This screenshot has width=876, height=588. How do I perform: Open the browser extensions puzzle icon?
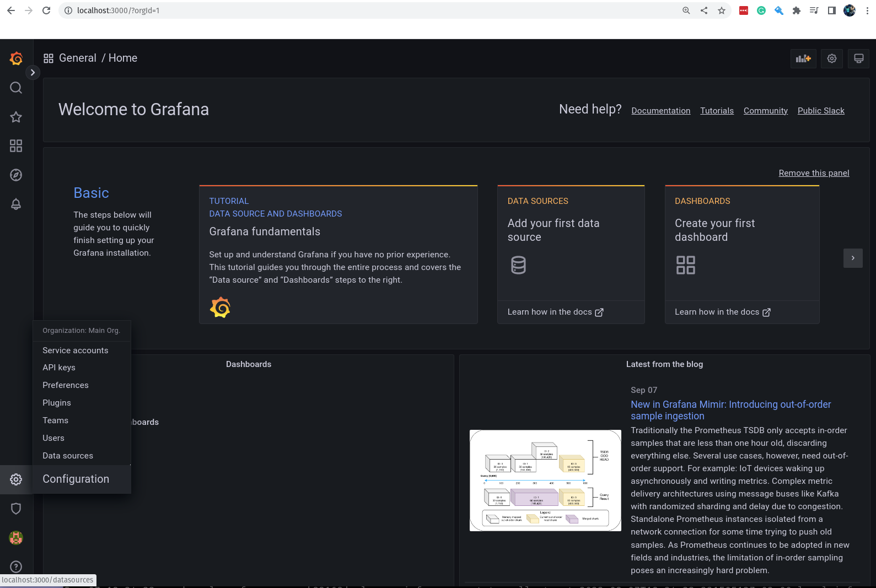click(796, 10)
